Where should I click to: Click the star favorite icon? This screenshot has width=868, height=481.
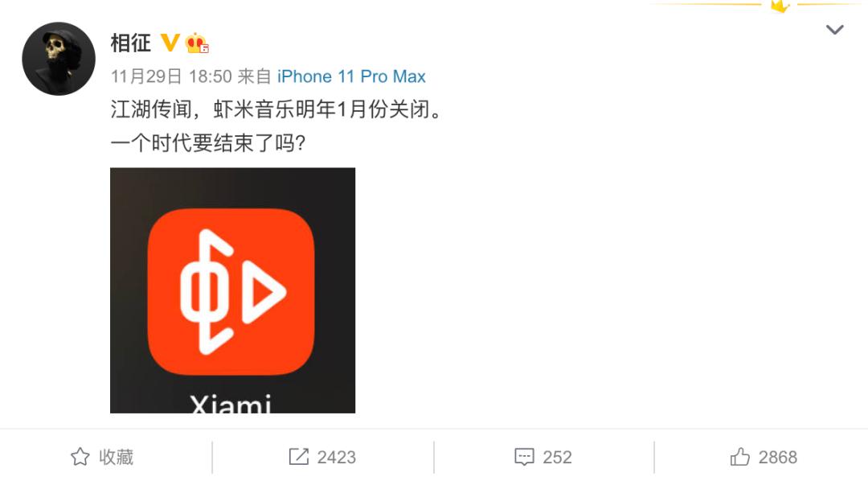point(80,457)
